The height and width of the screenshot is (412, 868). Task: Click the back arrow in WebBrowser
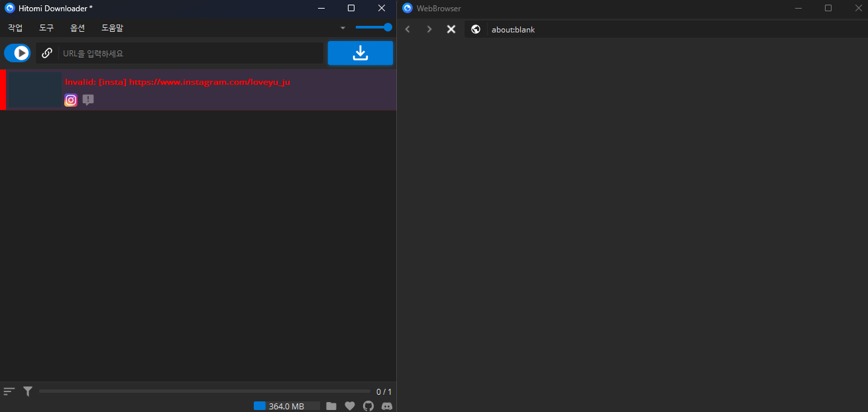(x=407, y=29)
